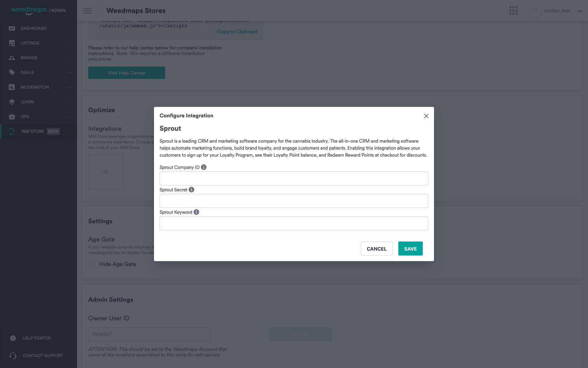The width and height of the screenshot is (588, 368).
Task: Expand the Learn menu section
Action: click(x=69, y=102)
